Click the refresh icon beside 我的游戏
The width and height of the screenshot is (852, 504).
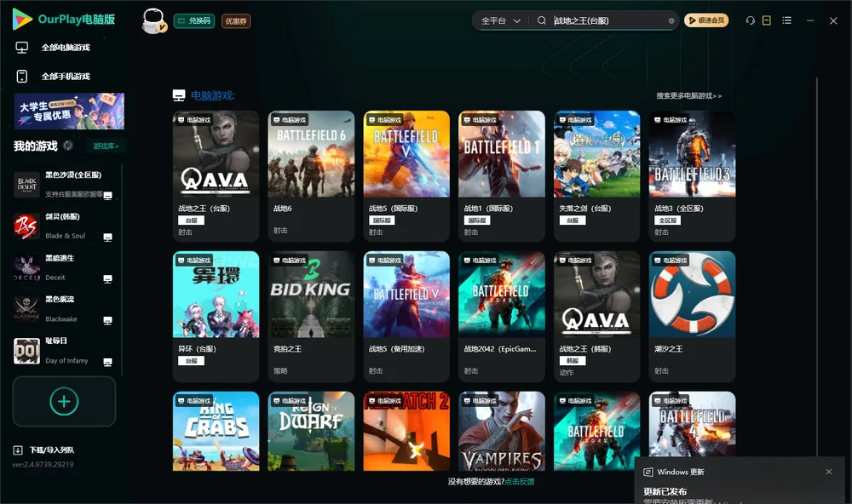(x=68, y=146)
